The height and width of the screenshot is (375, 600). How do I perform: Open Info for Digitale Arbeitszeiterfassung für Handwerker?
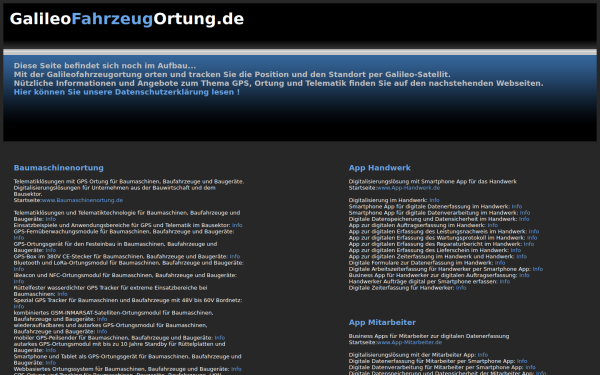click(x=538, y=269)
